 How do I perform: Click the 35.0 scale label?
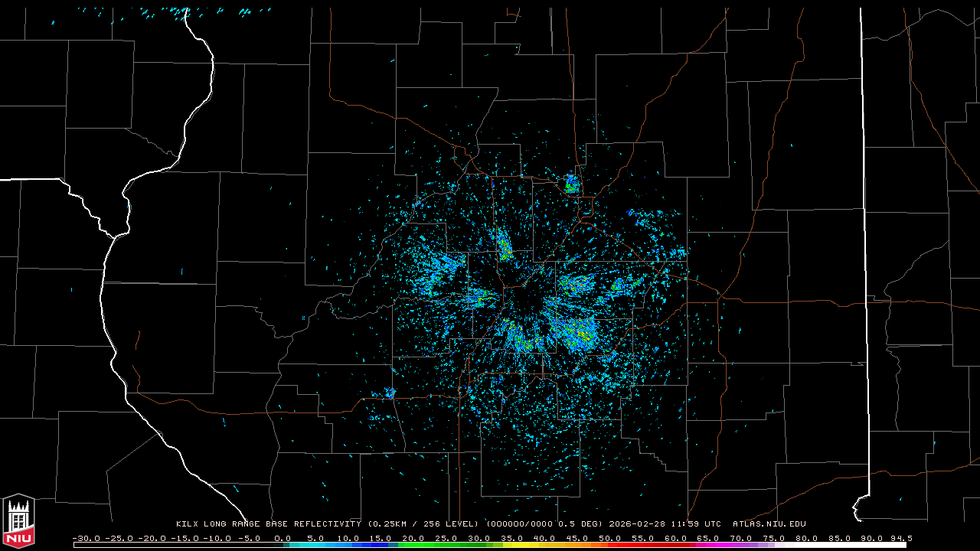pos(511,538)
